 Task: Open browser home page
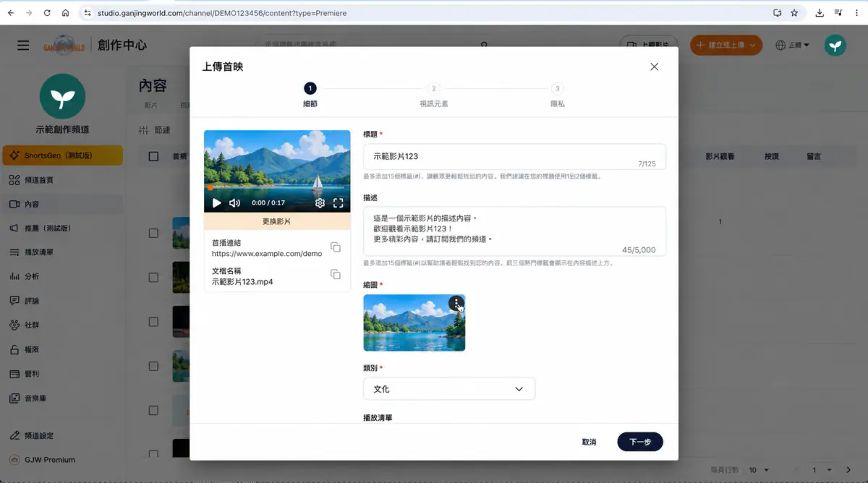coord(65,13)
